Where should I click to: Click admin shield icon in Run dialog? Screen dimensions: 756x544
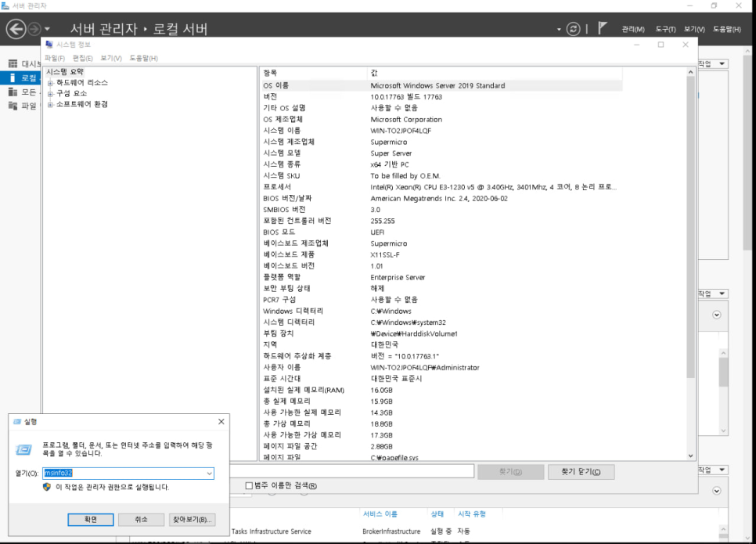(x=47, y=487)
